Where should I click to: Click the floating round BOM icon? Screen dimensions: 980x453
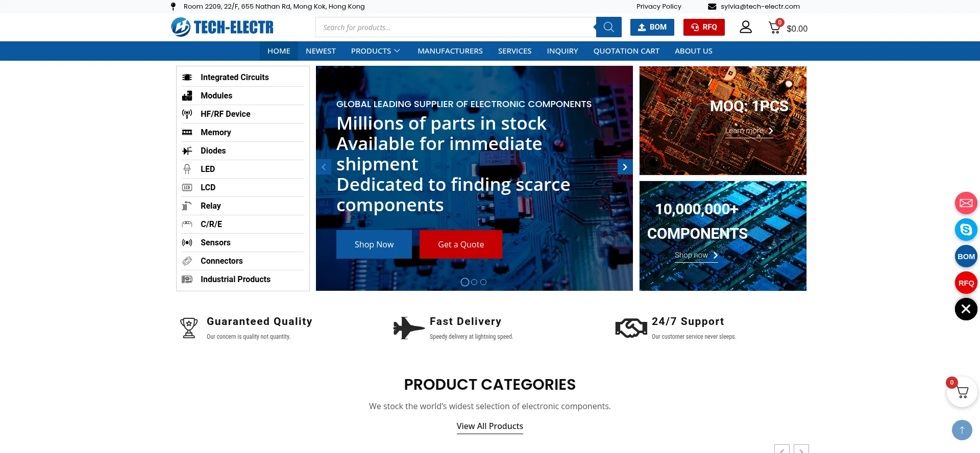966,257
